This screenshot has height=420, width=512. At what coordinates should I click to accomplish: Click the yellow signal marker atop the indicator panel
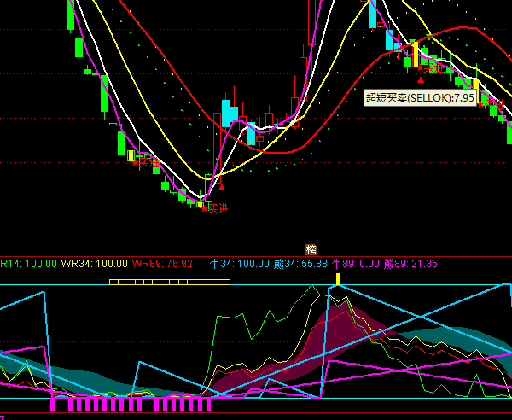pos(338,278)
